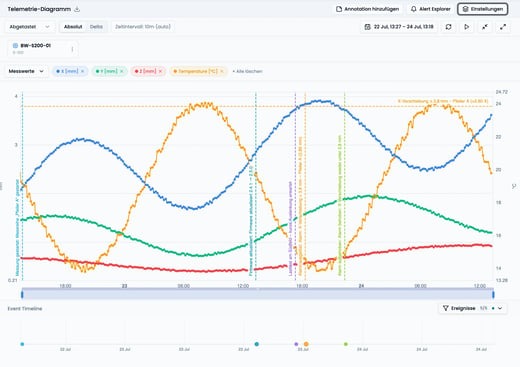The height and width of the screenshot is (367, 520).
Task: Click the 13.28 right axis minimum label
Action: coord(502,280)
